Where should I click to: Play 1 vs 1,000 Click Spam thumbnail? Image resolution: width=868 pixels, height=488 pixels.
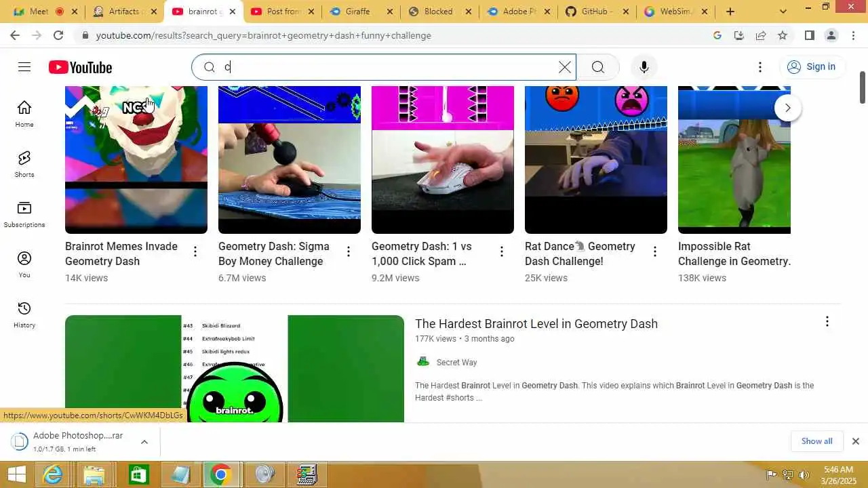443,160
